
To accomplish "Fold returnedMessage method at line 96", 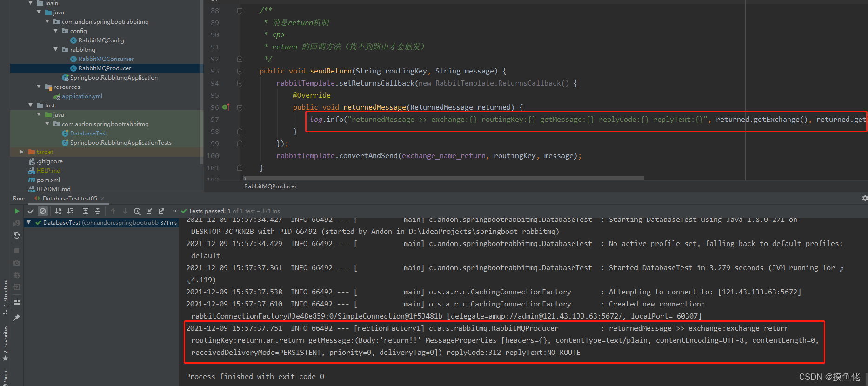I will pos(240,107).
